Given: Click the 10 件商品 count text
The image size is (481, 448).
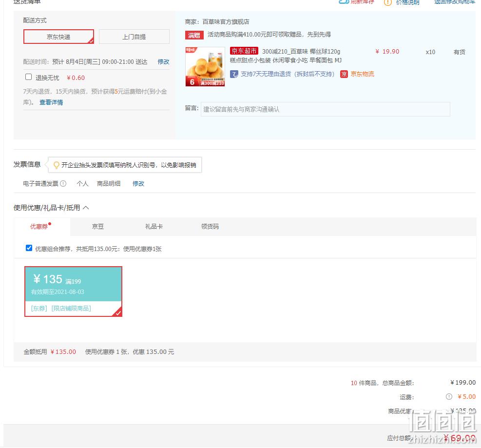Looking at the screenshot, I should pyautogui.click(x=364, y=383).
